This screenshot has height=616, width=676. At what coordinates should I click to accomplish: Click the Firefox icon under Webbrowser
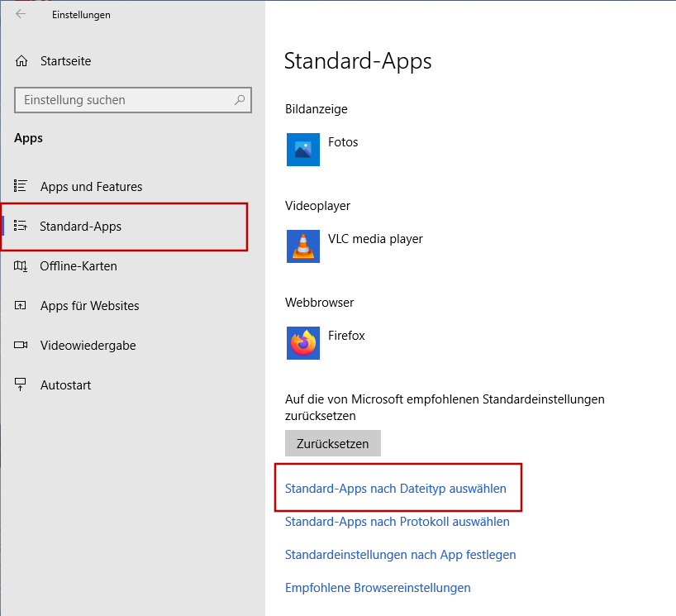tap(302, 343)
